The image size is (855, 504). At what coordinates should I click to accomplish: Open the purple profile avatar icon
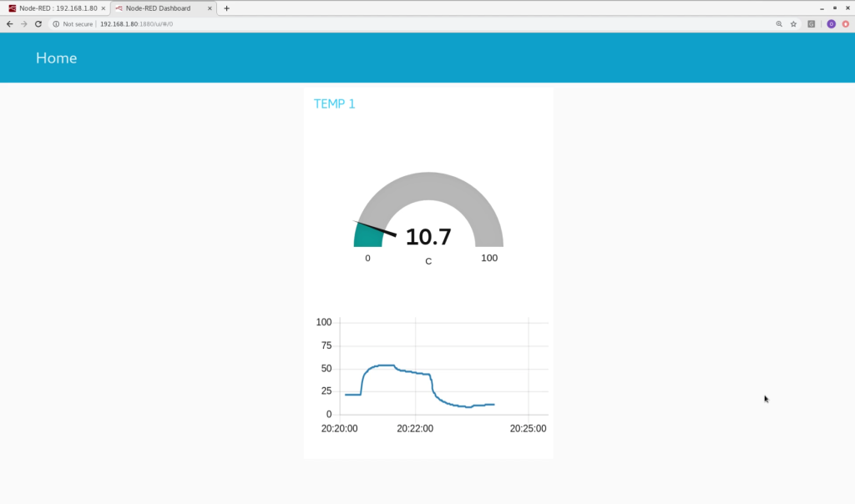pyautogui.click(x=831, y=24)
